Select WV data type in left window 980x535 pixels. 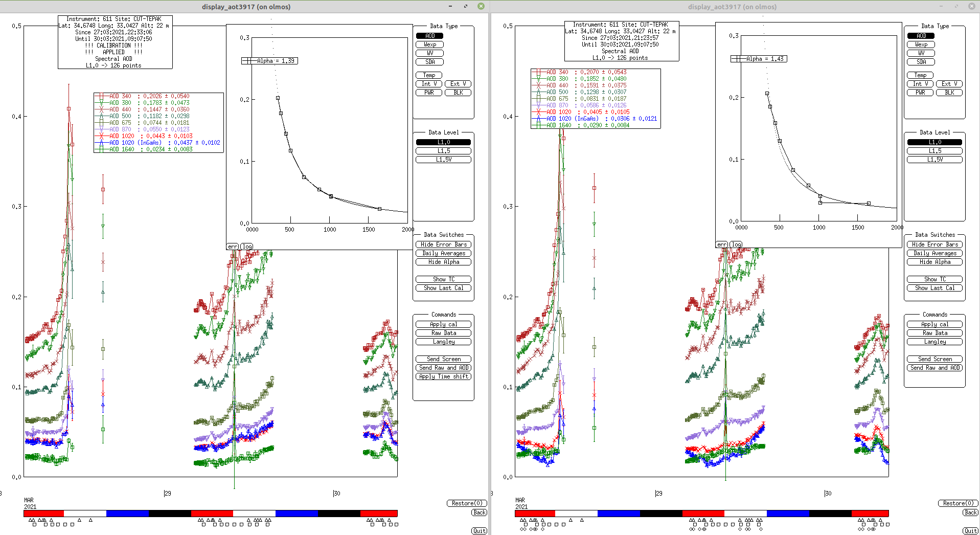pyautogui.click(x=429, y=53)
